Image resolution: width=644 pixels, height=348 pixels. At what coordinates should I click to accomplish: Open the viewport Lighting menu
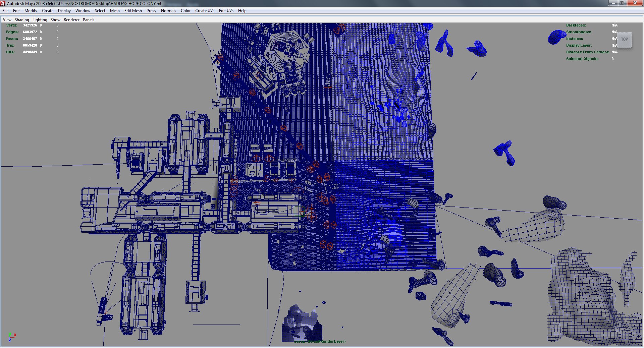click(x=40, y=20)
